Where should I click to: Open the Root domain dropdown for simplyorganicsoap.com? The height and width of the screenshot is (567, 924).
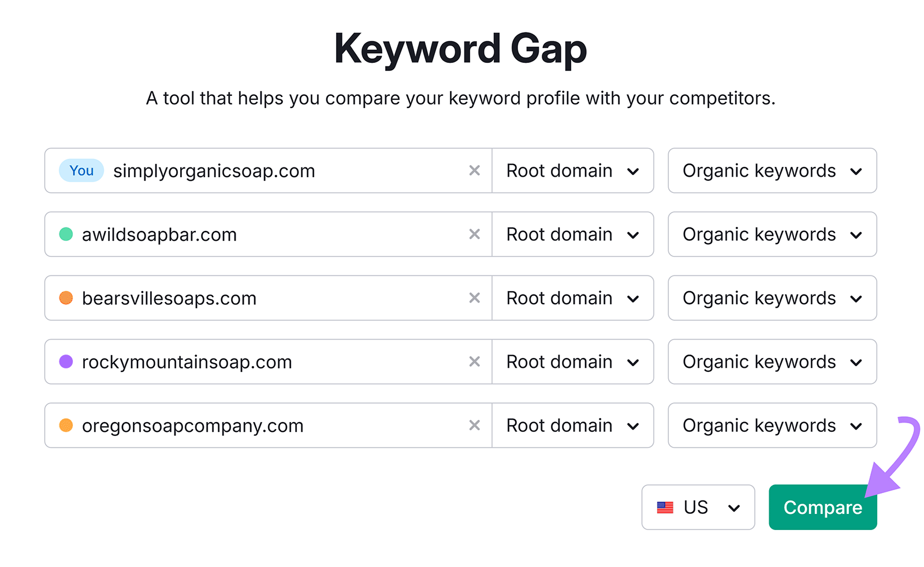point(572,170)
